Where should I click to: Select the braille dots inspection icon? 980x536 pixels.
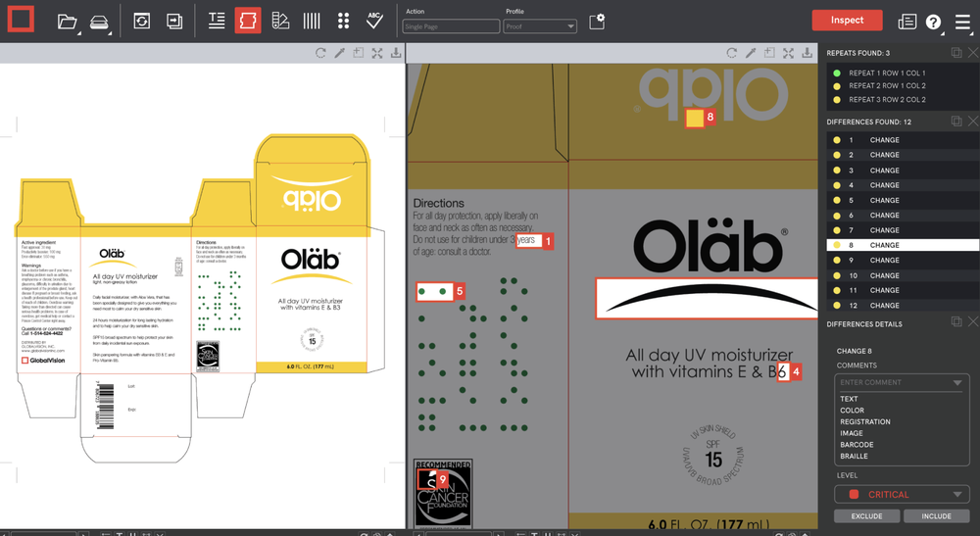[343, 21]
